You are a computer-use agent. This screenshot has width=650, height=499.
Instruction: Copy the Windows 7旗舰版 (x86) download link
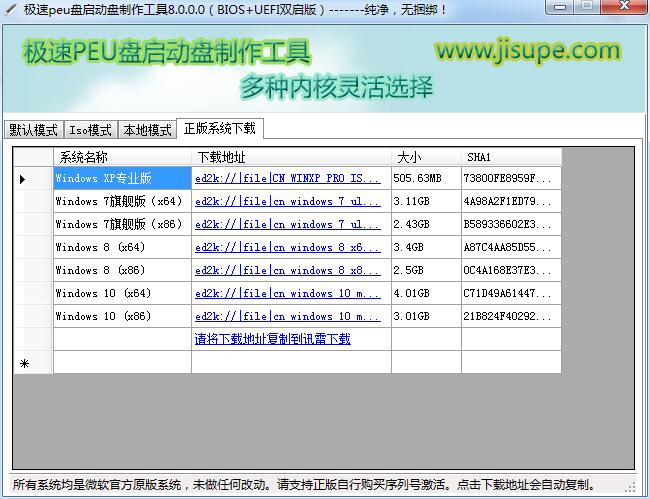(288, 224)
